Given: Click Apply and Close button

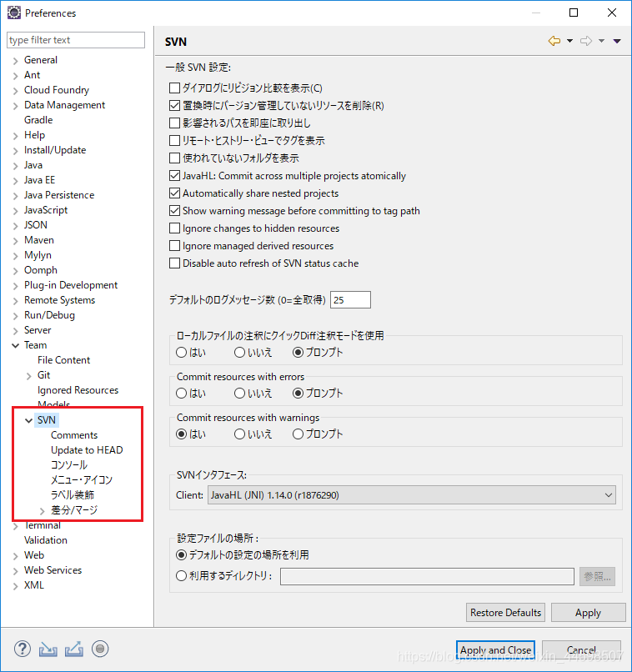Looking at the screenshot, I should coord(496,650).
